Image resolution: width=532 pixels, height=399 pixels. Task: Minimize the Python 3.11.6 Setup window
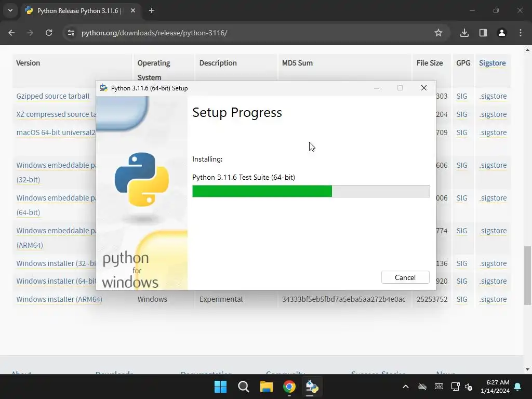click(376, 88)
